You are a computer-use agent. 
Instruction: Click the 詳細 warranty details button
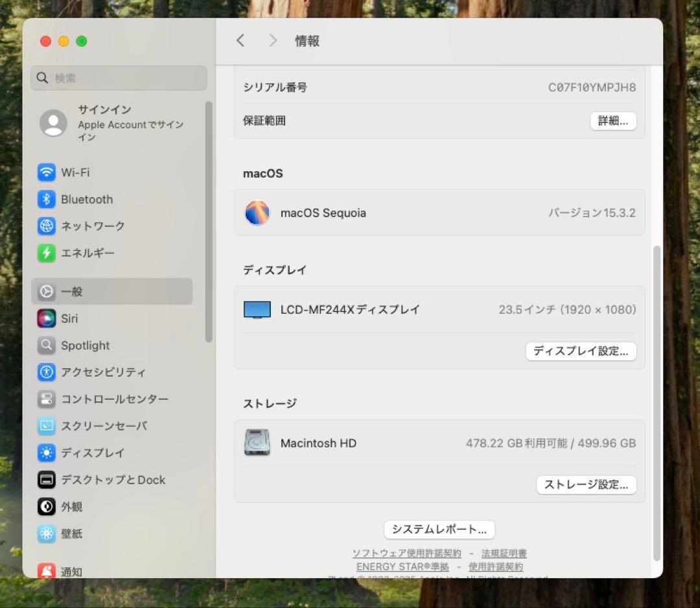[612, 121]
